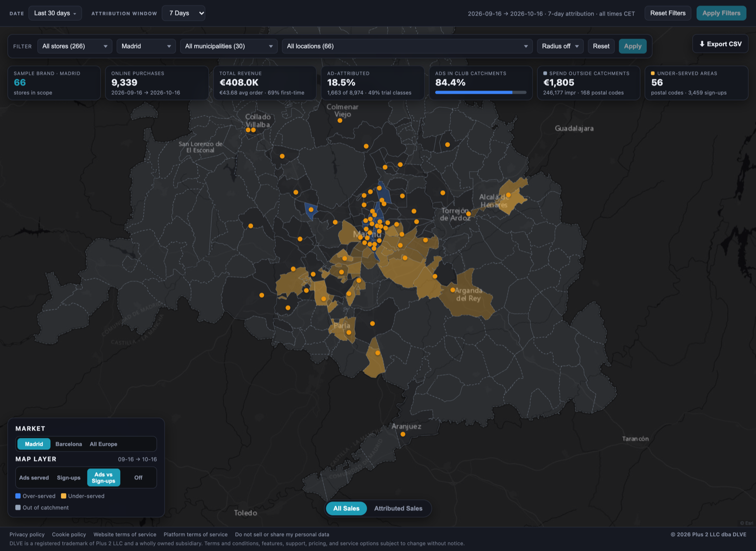Viewport: 756px width, 551px height.
Task: Click Apply in the filter bar
Action: pos(632,46)
